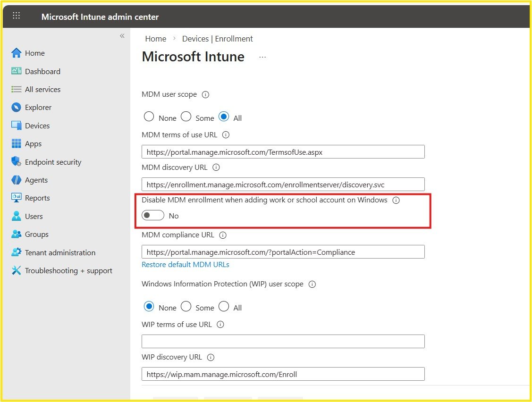Show info for MDM discovery URL
Viewport: 532px width, 402px height.
[216, 167]
